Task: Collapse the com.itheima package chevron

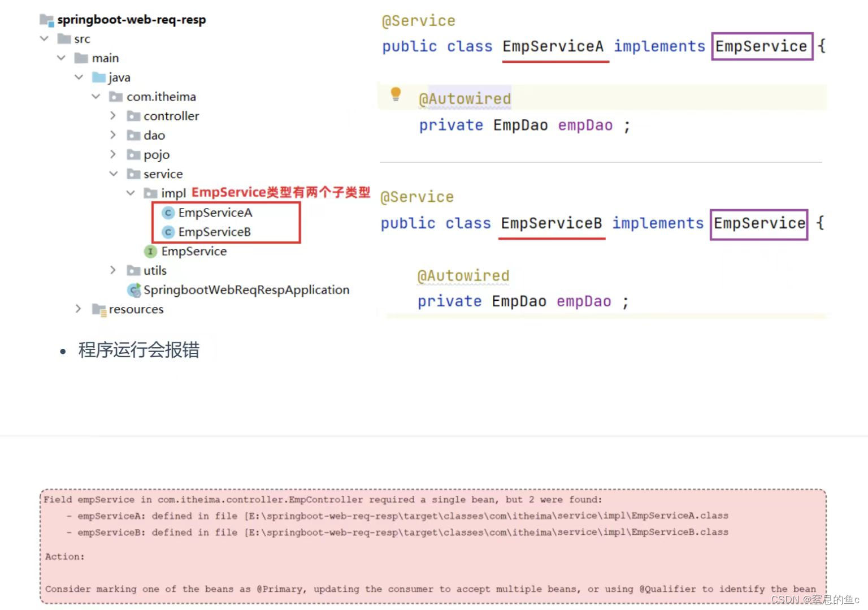Action: click(96, 96)
